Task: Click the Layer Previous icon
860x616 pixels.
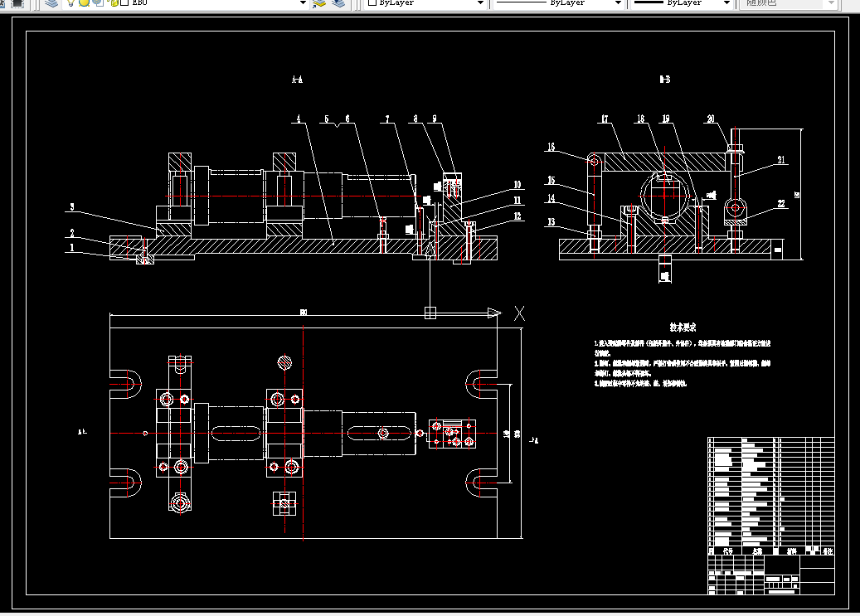Action: (338, 3)
